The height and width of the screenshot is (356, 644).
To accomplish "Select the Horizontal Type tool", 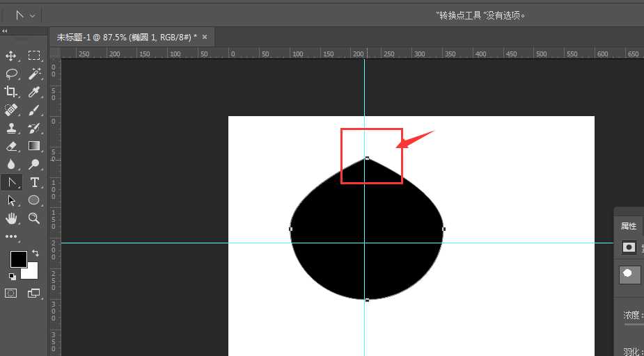I will point(33,182).
